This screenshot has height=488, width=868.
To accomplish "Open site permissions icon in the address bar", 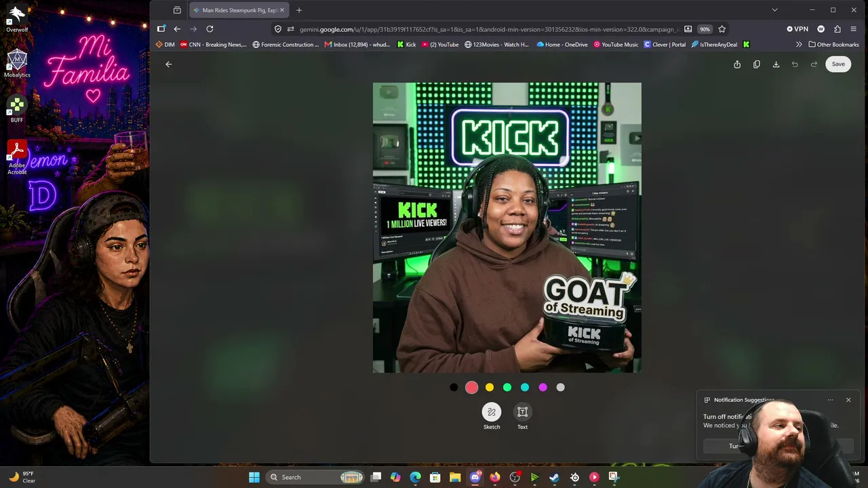I will coord(291,29).
